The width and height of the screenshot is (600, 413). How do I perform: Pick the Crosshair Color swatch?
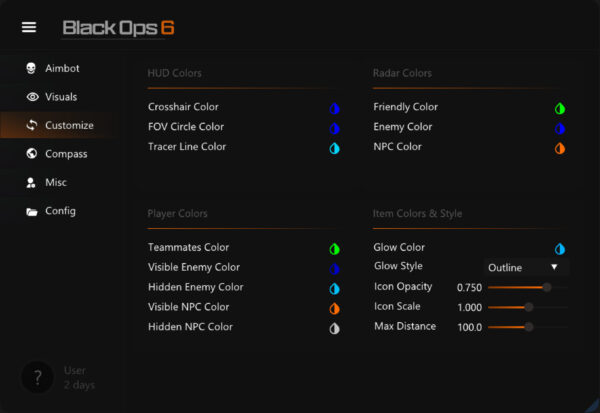click(335, 108)
